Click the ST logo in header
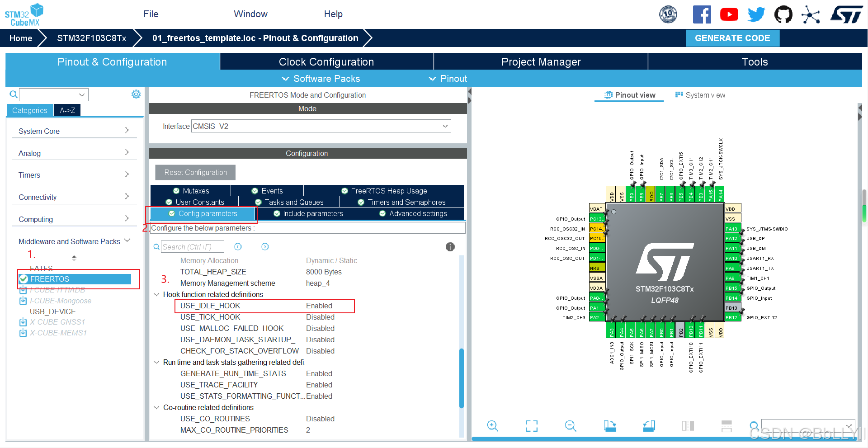 pyautogui.click(x=846, y=14)
